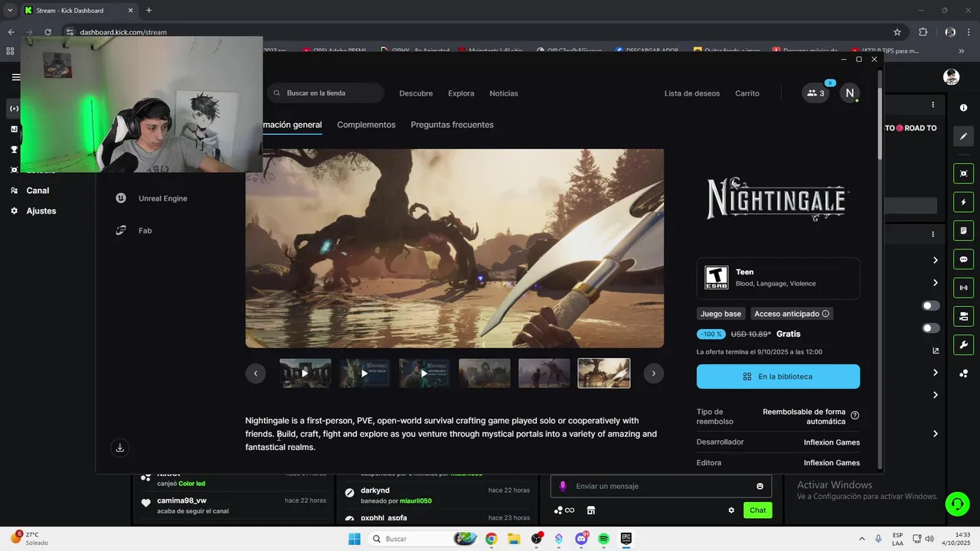Click the emoji icon in chat input
Image resolution: width=980 pixels, height=551 pixels.
(759, 486)
